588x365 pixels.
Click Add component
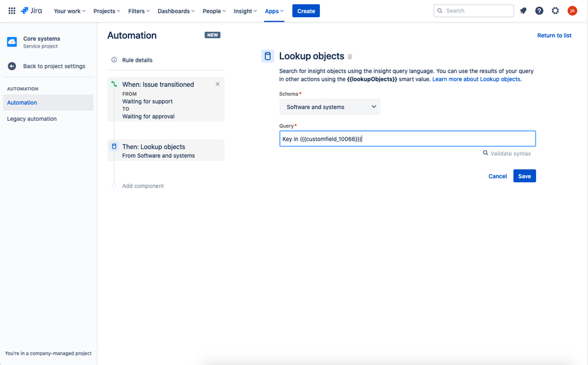pos(143,186)
